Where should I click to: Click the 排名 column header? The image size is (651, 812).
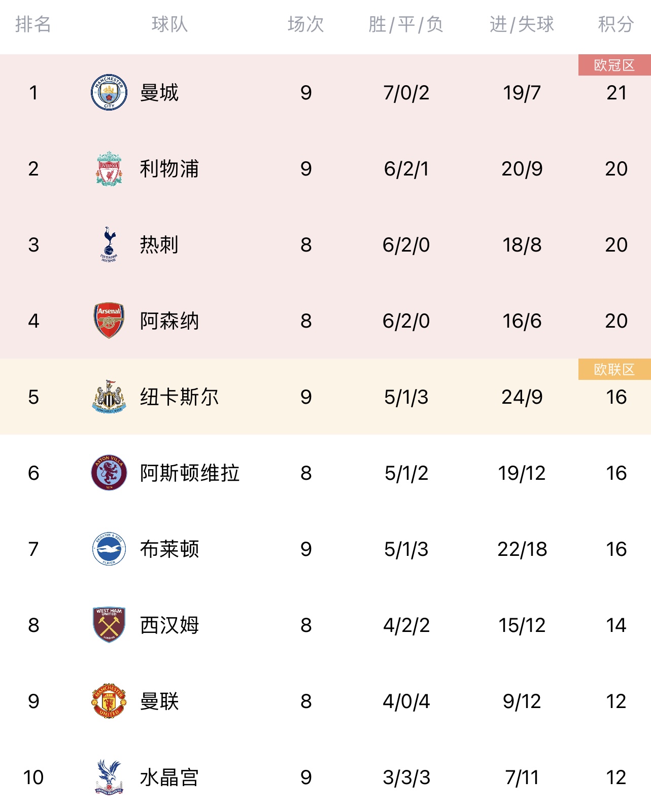coord(33,24)
